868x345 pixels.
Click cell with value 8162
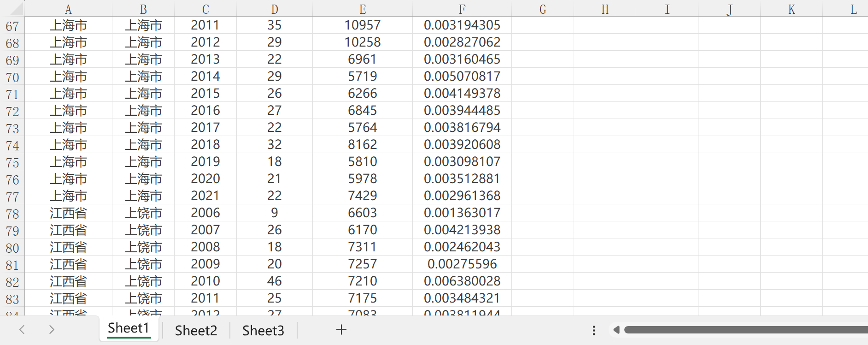point(363,144)
